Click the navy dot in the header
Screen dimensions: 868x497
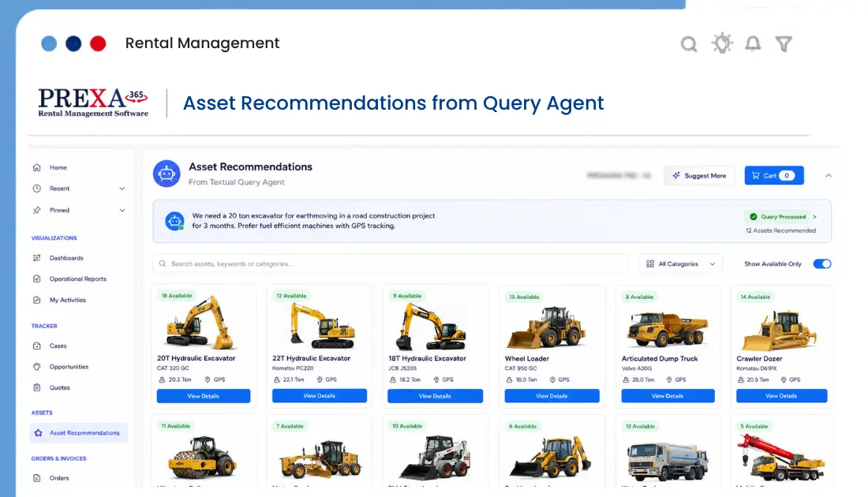[x=73, y=43]
